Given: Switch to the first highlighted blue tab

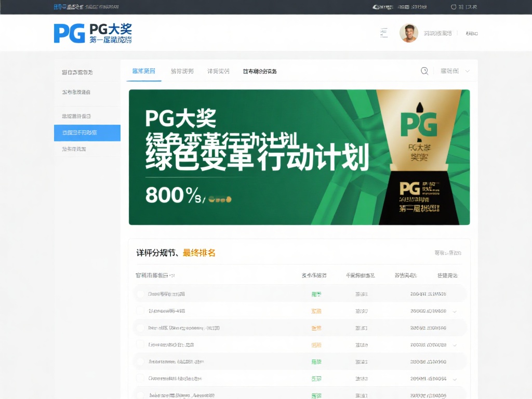Looking at the screenshot, I should click(143, 71).
